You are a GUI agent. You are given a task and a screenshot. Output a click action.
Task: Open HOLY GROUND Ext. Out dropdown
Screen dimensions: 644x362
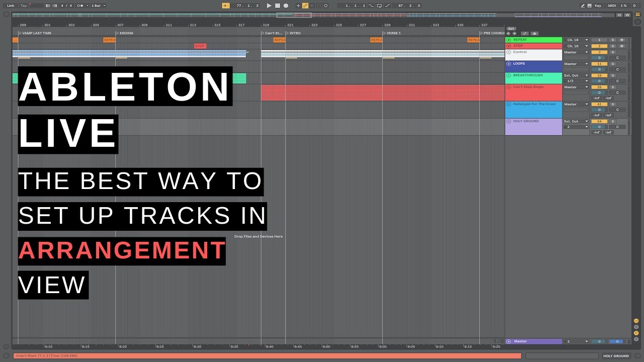coord(576,121)
